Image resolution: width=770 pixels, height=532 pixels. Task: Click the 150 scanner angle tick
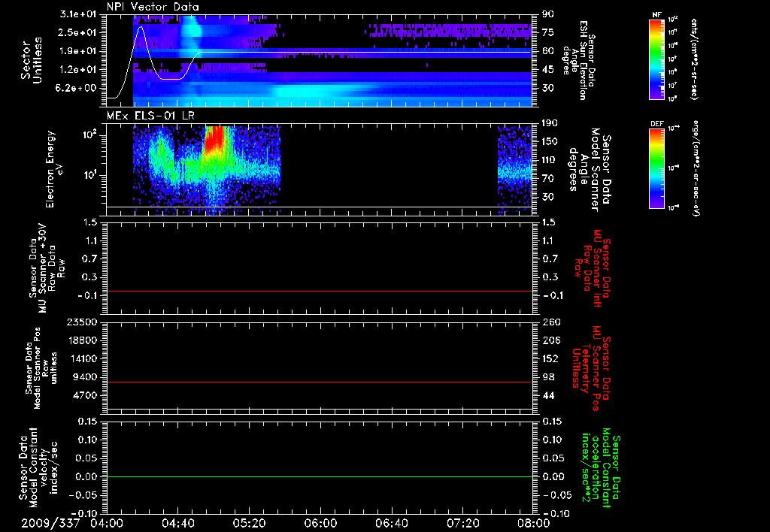[550, 141]
